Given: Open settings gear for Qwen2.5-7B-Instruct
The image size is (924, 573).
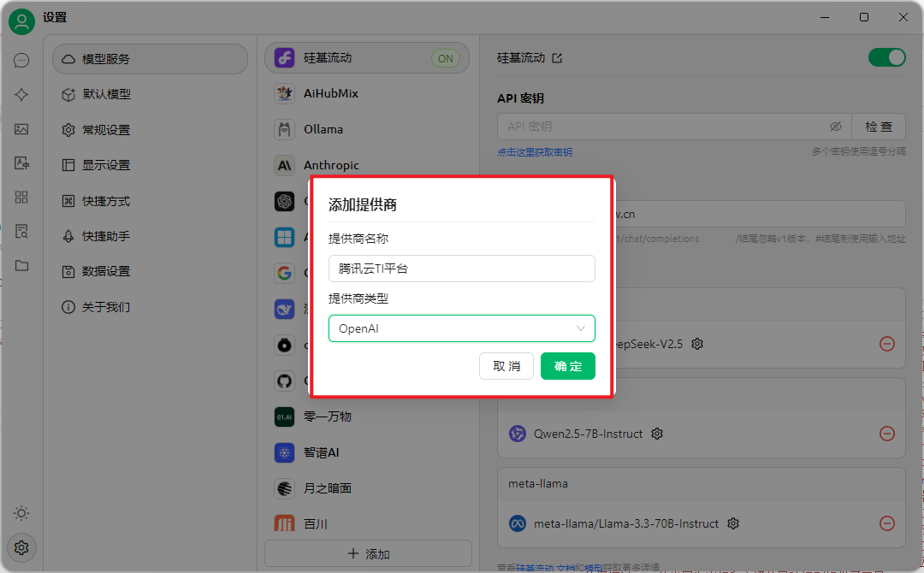Looking at the screenshot, I should (657, 434).
